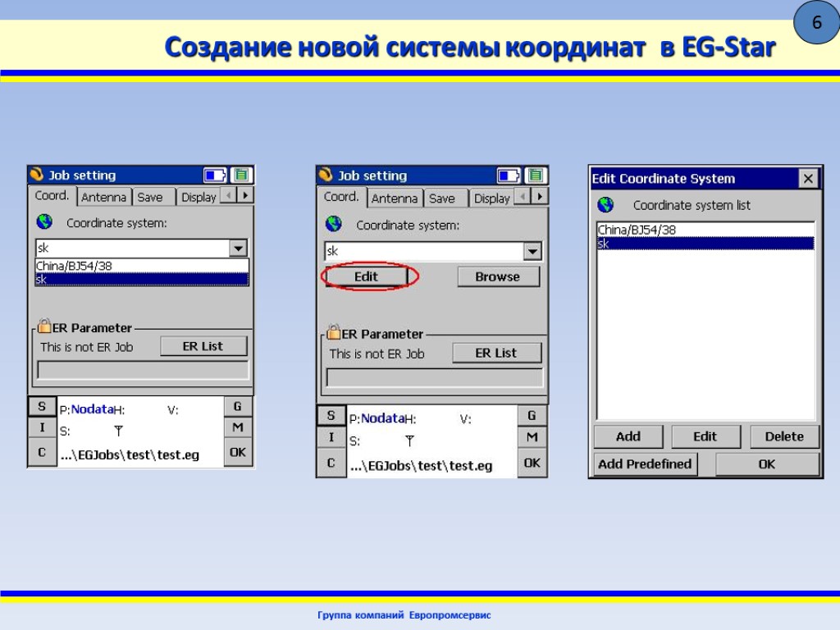Click S button in left window status panel
840x630 pixels.
pyautogui.click(x=42, y=407)
